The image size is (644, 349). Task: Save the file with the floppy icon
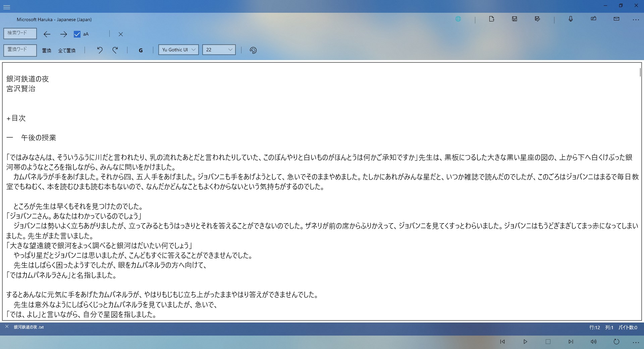click(x=514, y=19)
